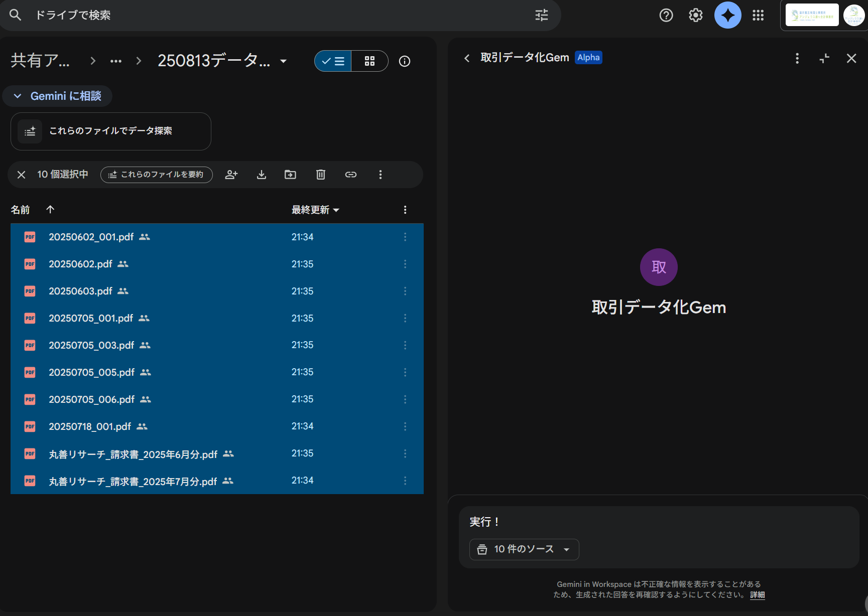The height and width of the screenshot is (616, 868).
Task: Select the 20250705_003.pdf row
Action: pos(217,345)
